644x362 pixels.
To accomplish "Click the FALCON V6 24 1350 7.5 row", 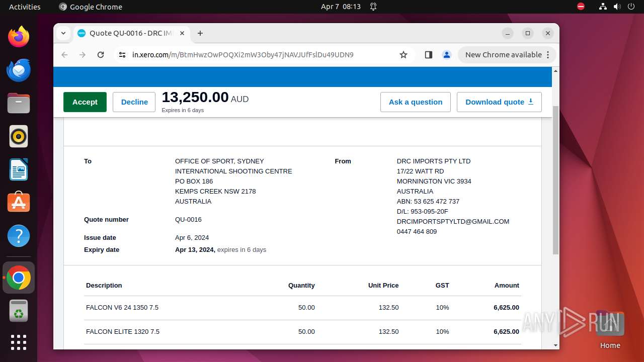I will click(x=302, y=308).
